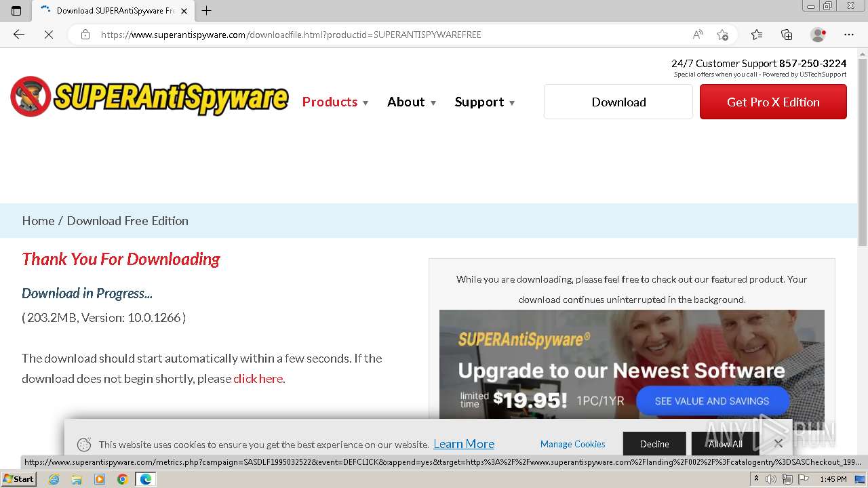Screen dimensions: 868x488
Task: Add this page to favorites
Action: pos(722,35)
